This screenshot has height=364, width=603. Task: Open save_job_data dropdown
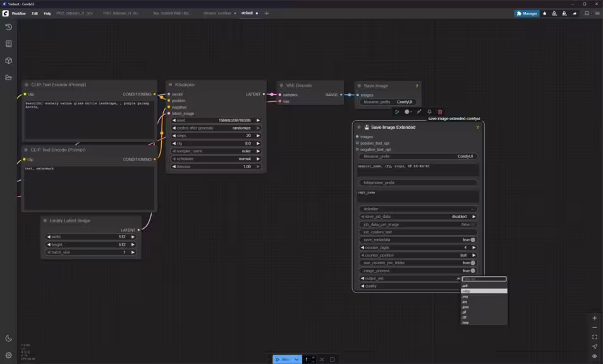click(418, 217)
